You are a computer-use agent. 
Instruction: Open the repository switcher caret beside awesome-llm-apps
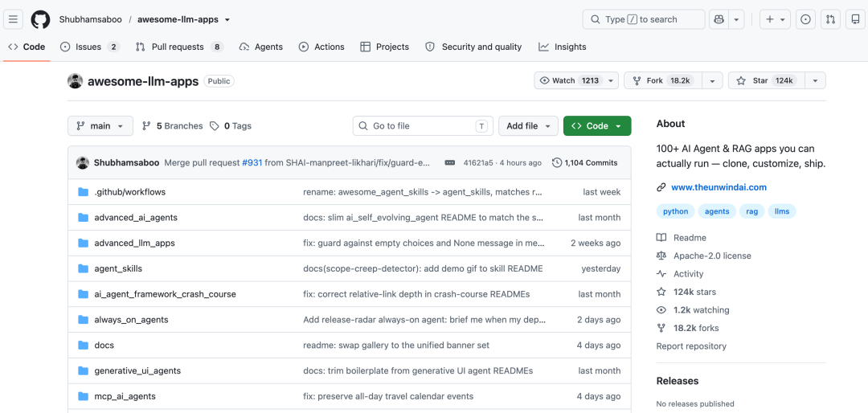[227, 19]
